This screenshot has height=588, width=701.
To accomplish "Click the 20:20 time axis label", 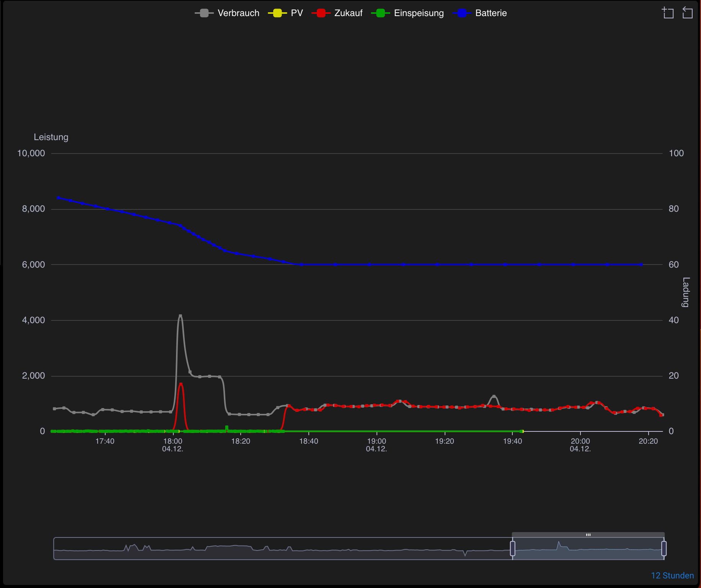I will [x=648, y=441].
